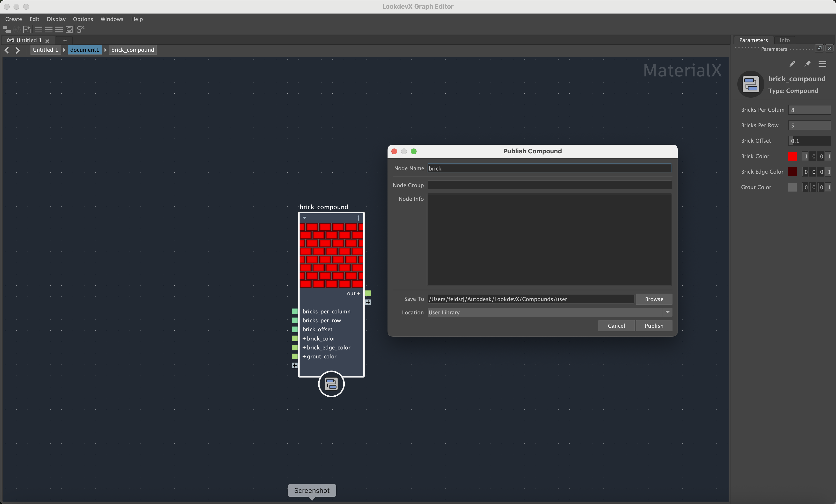This screenshot has height=504, width=836.
Task: Open the Options menu
Action: tap(83, 19)
